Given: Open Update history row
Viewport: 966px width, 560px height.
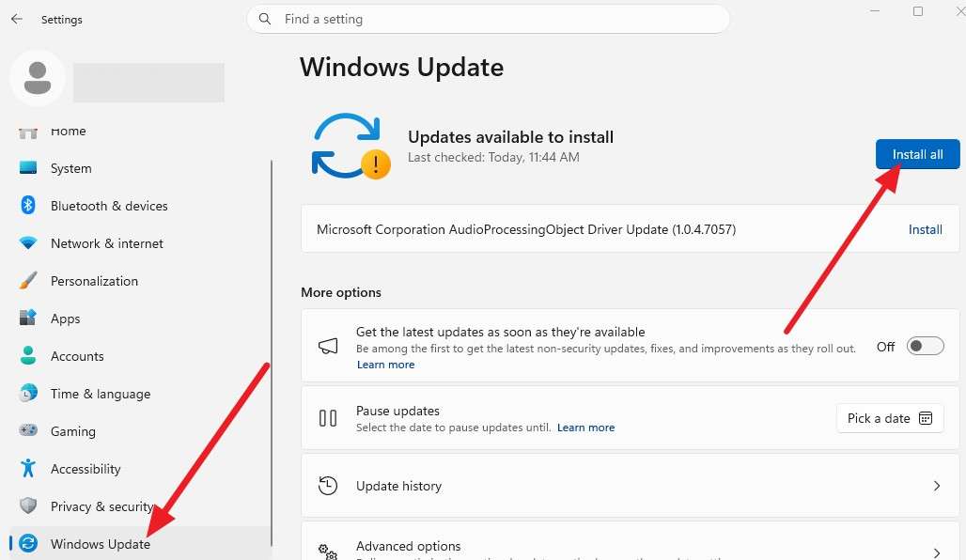Looking at the screenshot, I should click(630, 486).
